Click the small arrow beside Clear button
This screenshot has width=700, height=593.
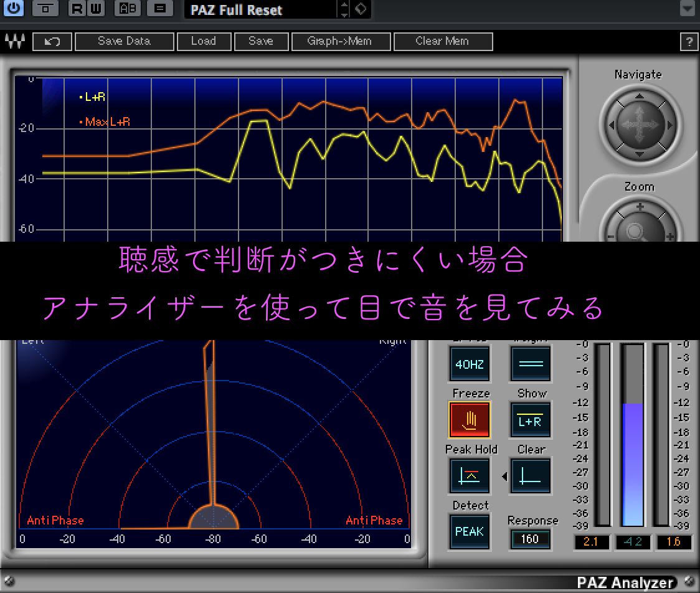tap(504, 477)
